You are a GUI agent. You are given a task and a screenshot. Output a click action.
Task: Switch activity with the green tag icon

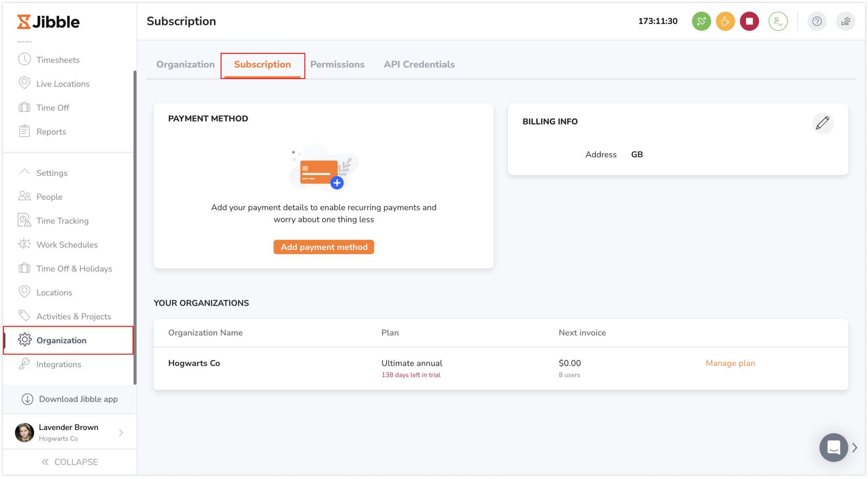(701, 21)
